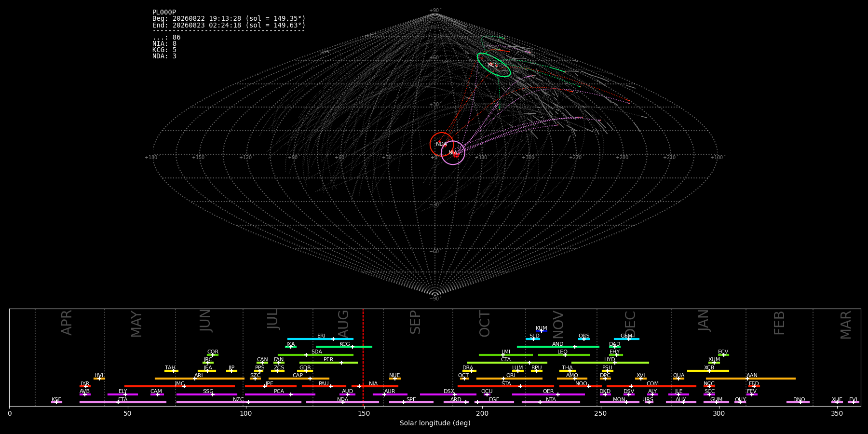Click the green KCG radiant ellipse on sky map
This screenshot has width=868, height=434.
(494, 65)
